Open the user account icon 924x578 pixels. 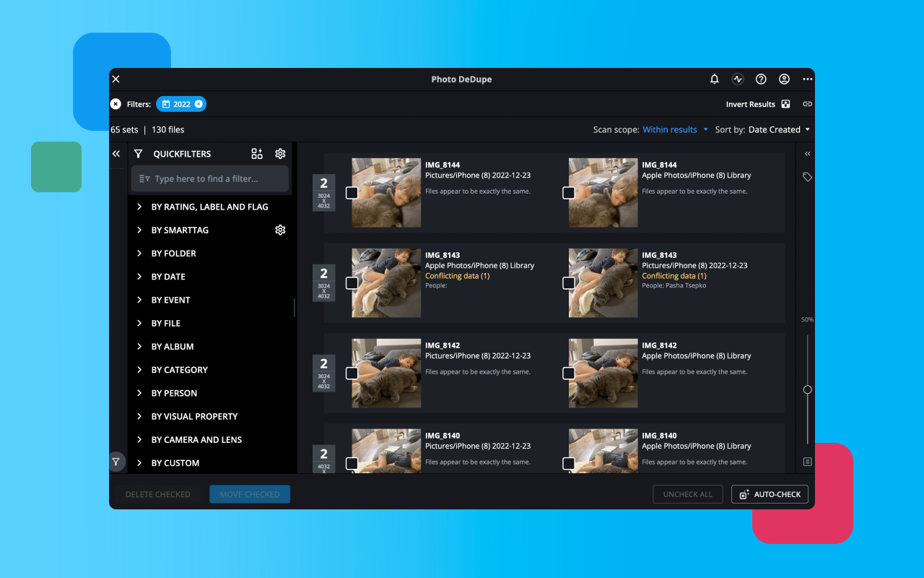tap(784, 79)
